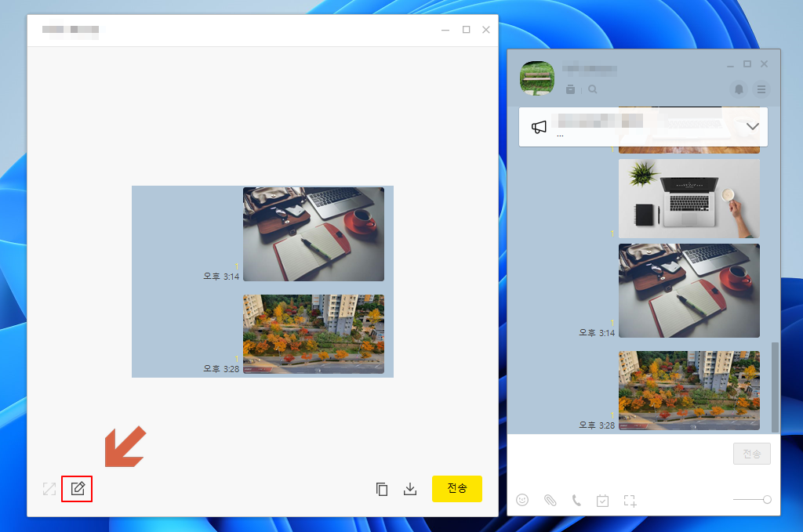This screenshot has width=803, height=532.
Task: Adjust the chat window transparency slider
Action: pyautogui.click(x=752, y=499)
